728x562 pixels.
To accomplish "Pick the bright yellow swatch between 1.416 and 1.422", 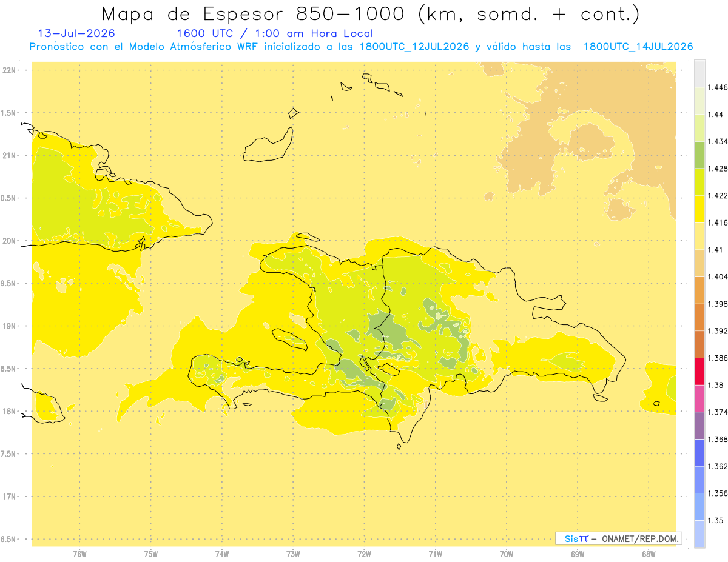I will (699, 209).
